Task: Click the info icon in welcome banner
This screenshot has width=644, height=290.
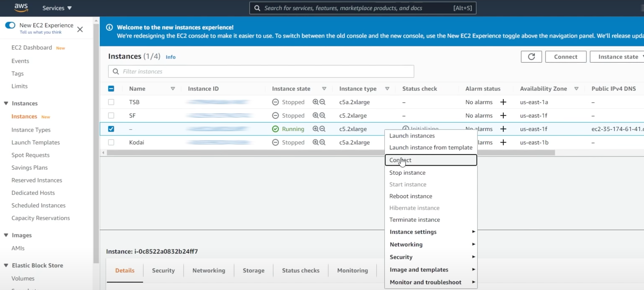Action: click(x=109, y=27)
